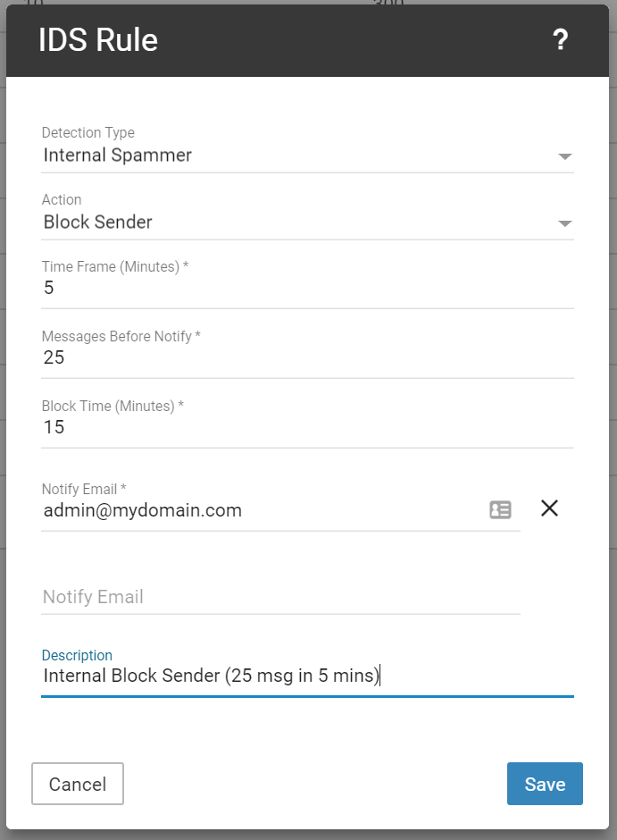Remove admin@mydomain.com with the X icon
This screenshot has height=840, width=617.
click(x=549, y=508)
